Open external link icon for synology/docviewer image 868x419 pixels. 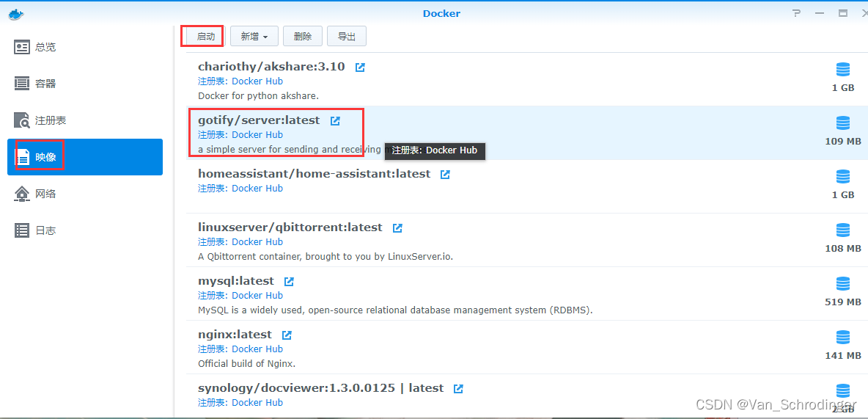click(458, 389)
